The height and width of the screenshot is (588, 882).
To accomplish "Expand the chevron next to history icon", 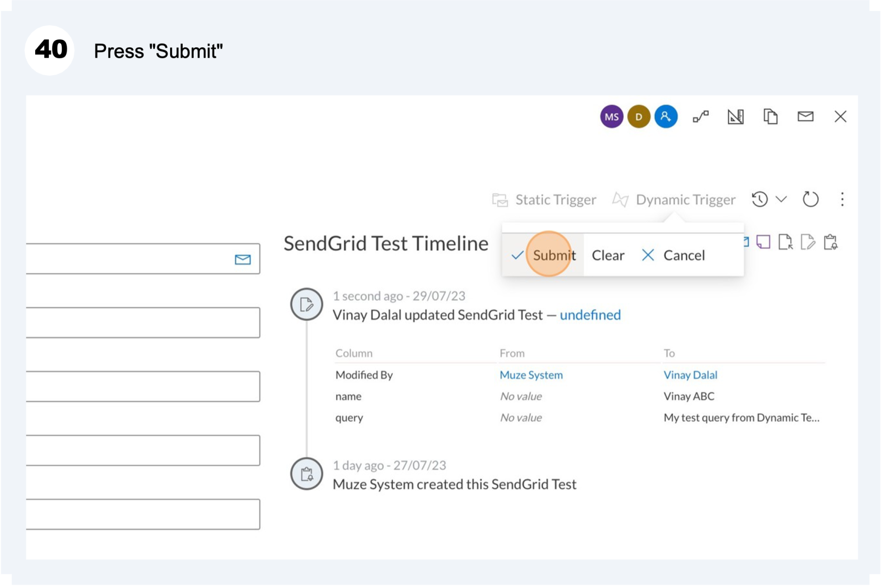I will tap(781, 199).
